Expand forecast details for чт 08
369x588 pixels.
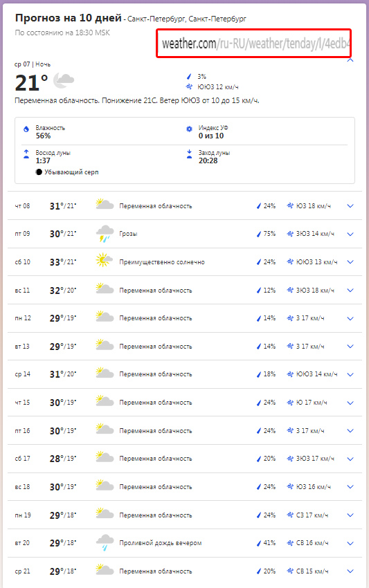pyautogui.click(x=350, y=206)
